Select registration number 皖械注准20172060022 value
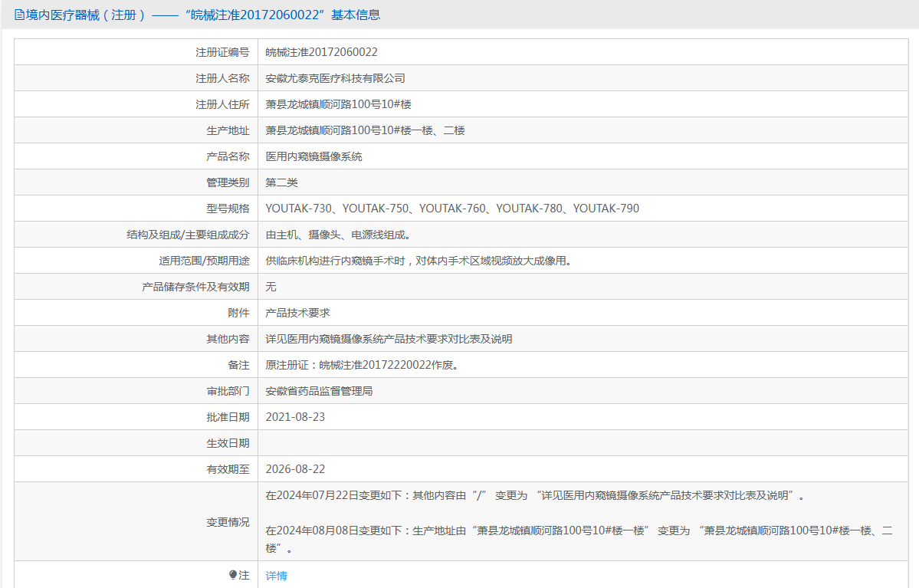Screen dimensions: 919x588 coord(321,52)
